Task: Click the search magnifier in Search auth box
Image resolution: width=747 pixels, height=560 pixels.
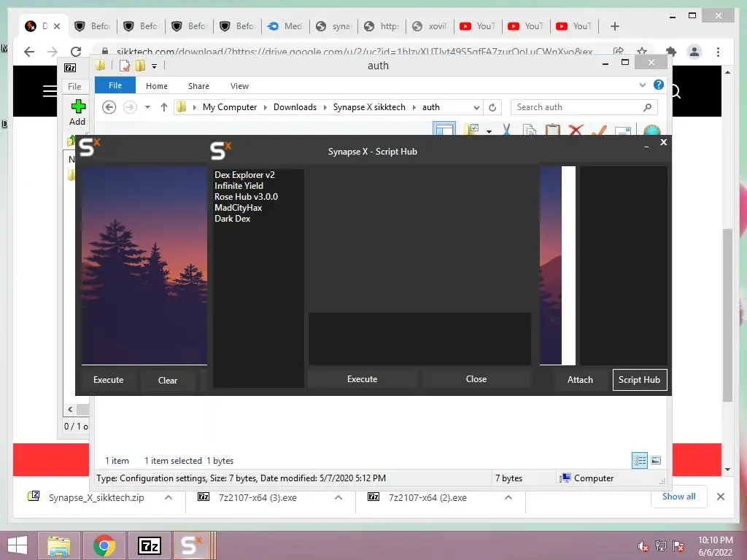Action: (x=647, y=108)
